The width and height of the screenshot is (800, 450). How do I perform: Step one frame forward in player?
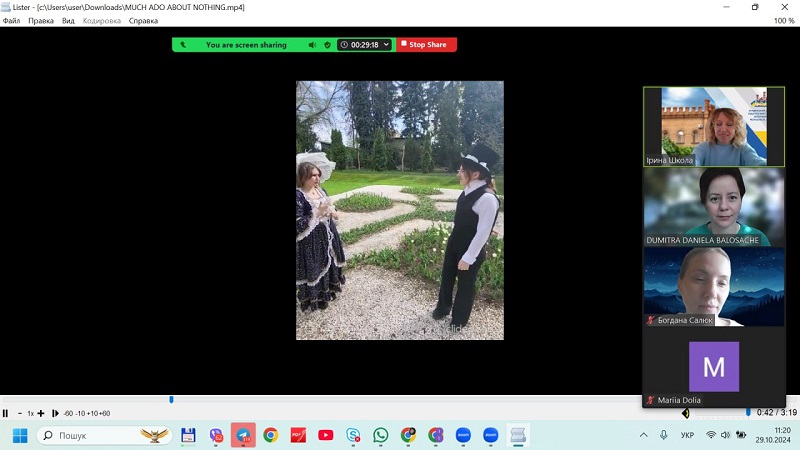(x=55, y=413)
